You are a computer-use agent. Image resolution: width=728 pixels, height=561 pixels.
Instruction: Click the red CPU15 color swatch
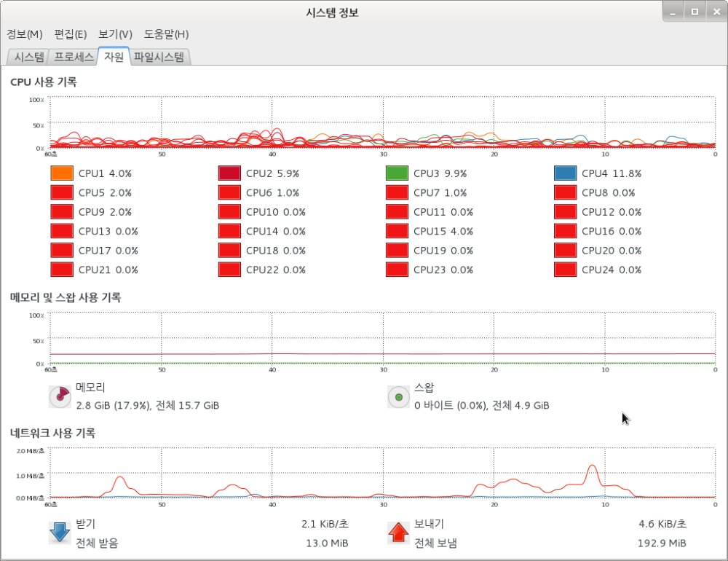point(397,231)
